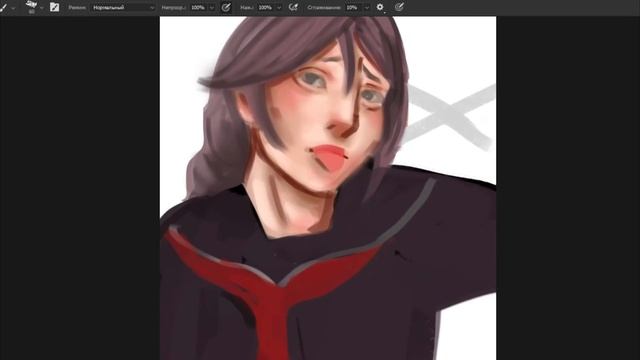The image size is (640, 360).
Task: Click the smoothing value field showing 10%
Action: (x=353, y=7)
